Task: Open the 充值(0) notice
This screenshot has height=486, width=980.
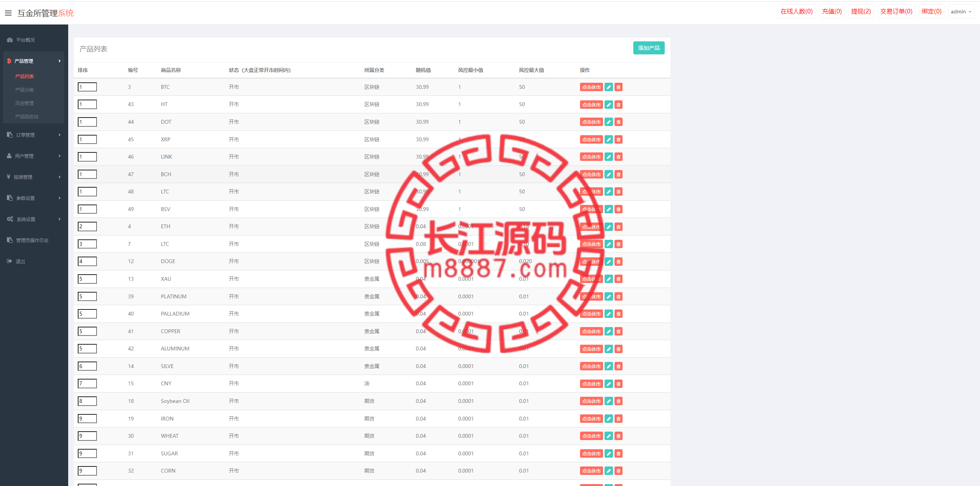Action: click(x=832, y=11)
